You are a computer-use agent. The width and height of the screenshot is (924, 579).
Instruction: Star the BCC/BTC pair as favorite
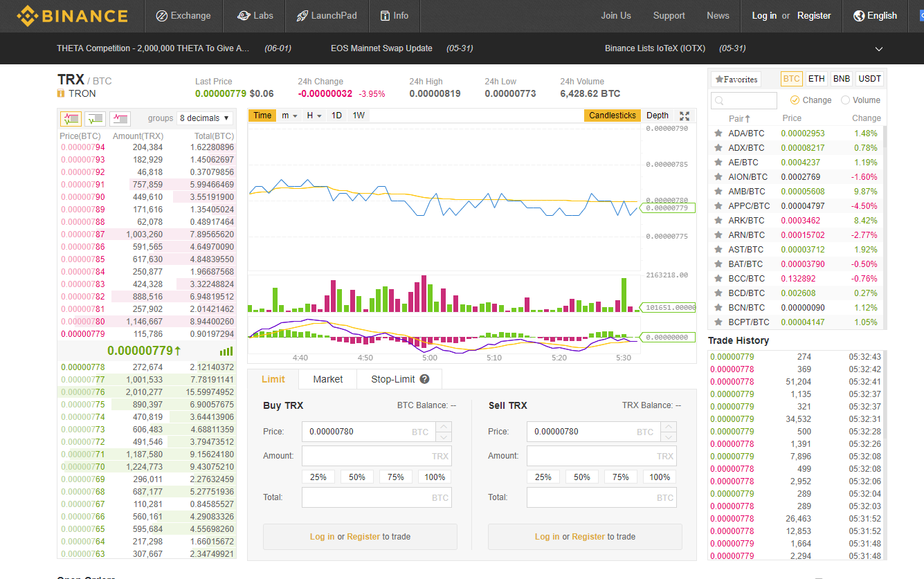pyautogui.click(x=718, y=279)
